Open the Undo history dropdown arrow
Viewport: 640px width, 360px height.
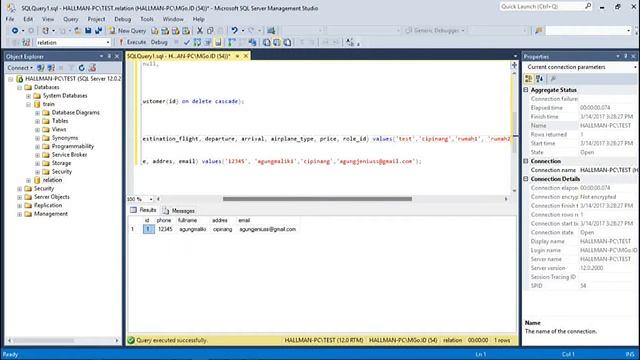pyautogui.click(x=242, y=31)
